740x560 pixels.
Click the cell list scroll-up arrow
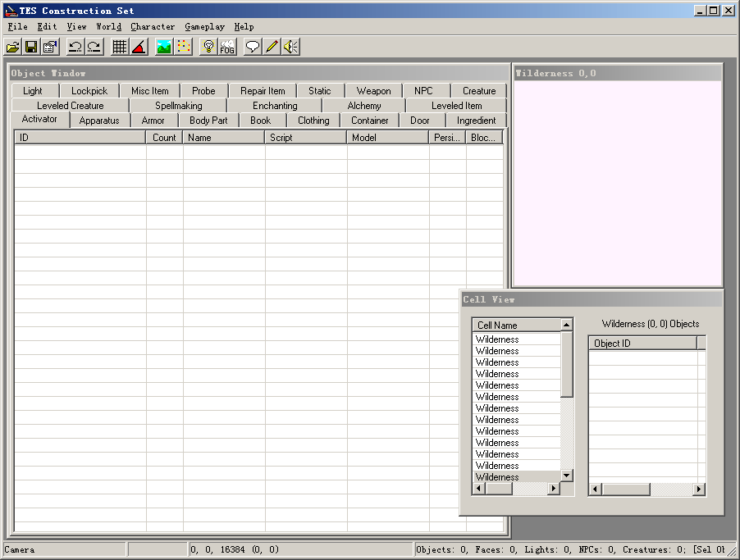point(566,325)
